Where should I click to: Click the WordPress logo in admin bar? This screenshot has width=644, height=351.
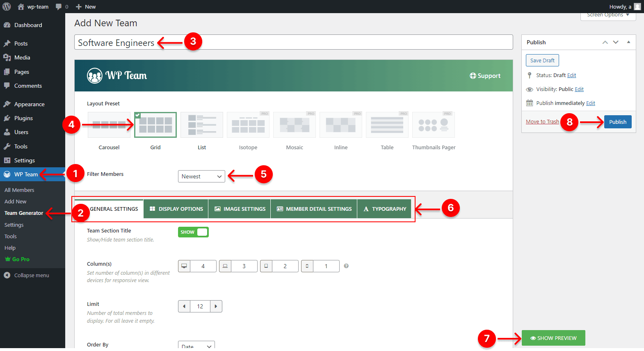click(x=7, y=7)
